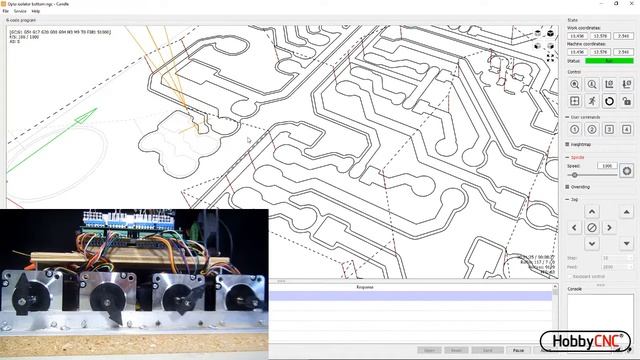Screen dimensions: 640x360
Task: Switch visualizer to left view cube
Action: tap(550, 46)
